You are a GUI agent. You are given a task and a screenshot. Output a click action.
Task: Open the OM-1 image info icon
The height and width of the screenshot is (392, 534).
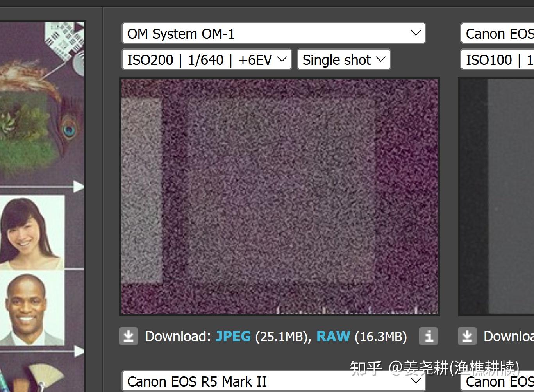[x=429, y=336]
